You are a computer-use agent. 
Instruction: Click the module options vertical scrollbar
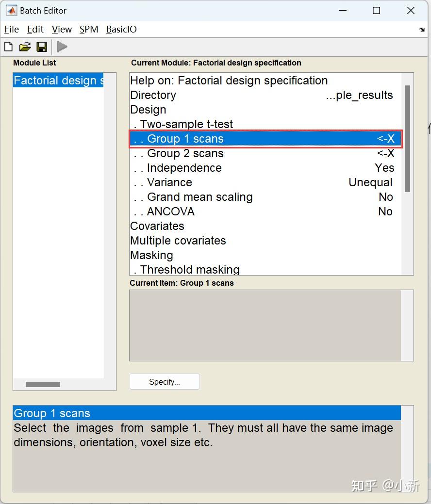point(407,138)
